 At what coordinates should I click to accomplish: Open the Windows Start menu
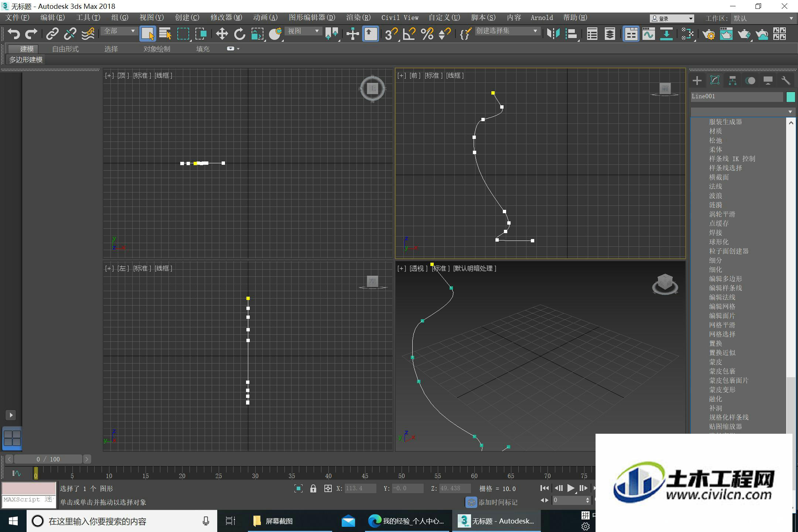pyautogui.click(x=13, y=521)
